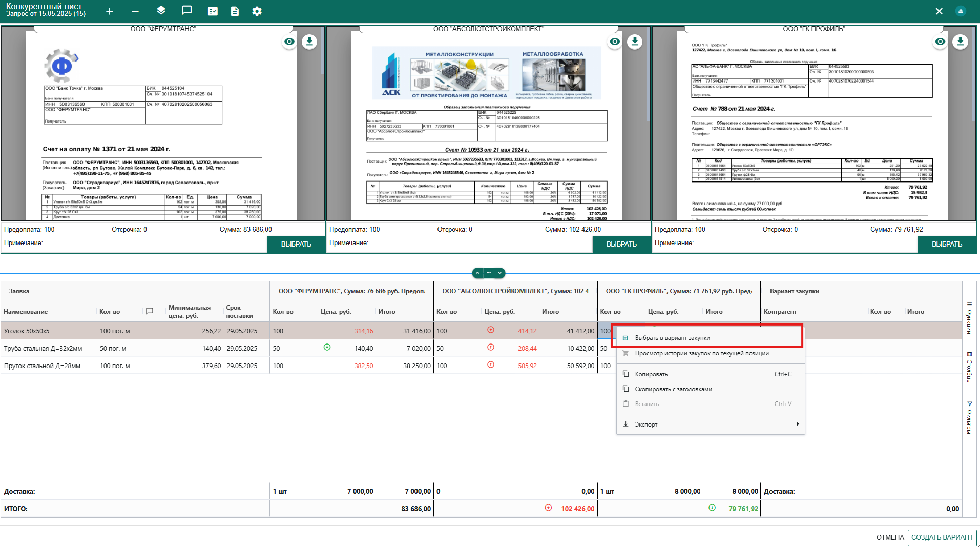
Task: Click the Экспорт submenu arrow
Action: click(x=798, y=424)
